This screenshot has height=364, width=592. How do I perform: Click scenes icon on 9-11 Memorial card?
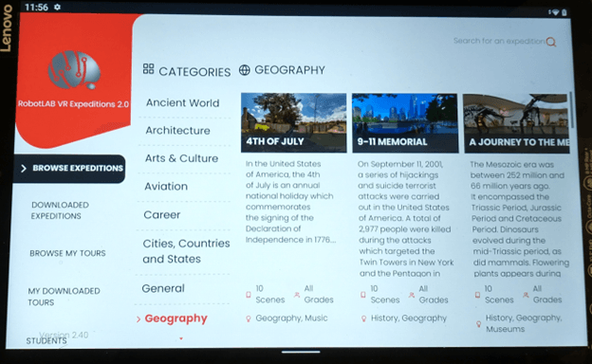click(x=362, y=295)
